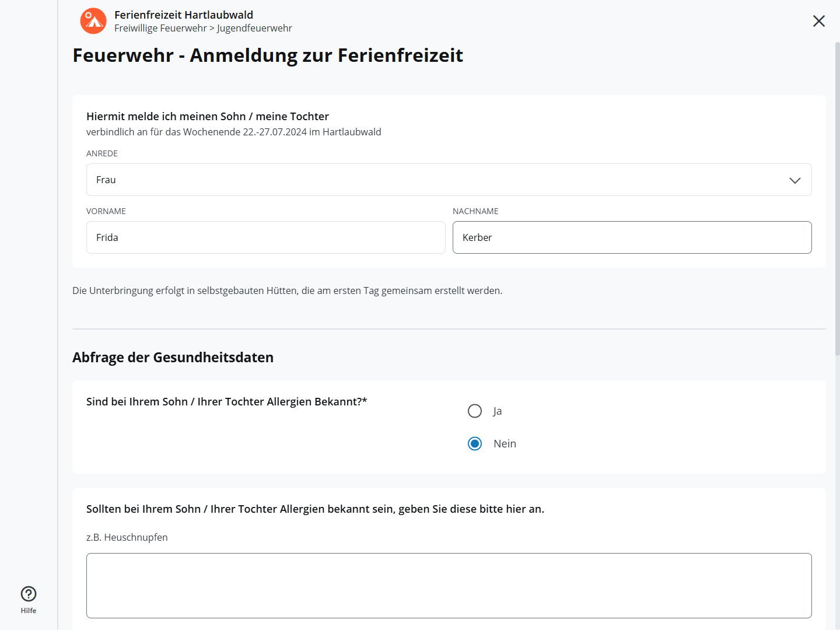
Task: Click the Hilfe label in the sidebar
Action: [x=29, y=611]
